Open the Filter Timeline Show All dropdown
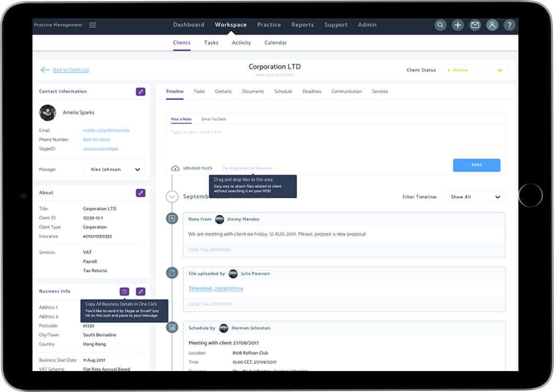This screenshot has height=392, width=554. tap(474, 197)
